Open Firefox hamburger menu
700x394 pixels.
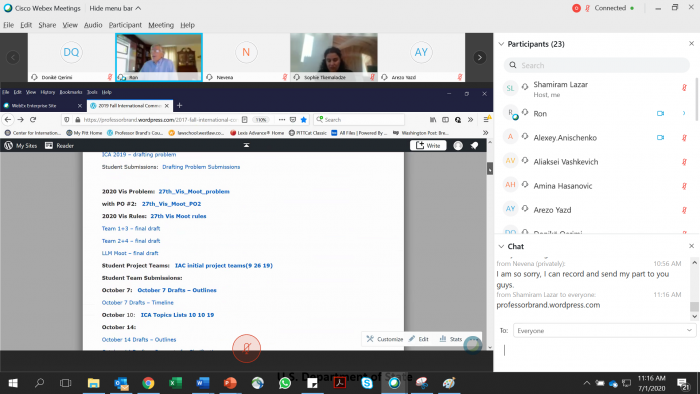coord(486,120)
